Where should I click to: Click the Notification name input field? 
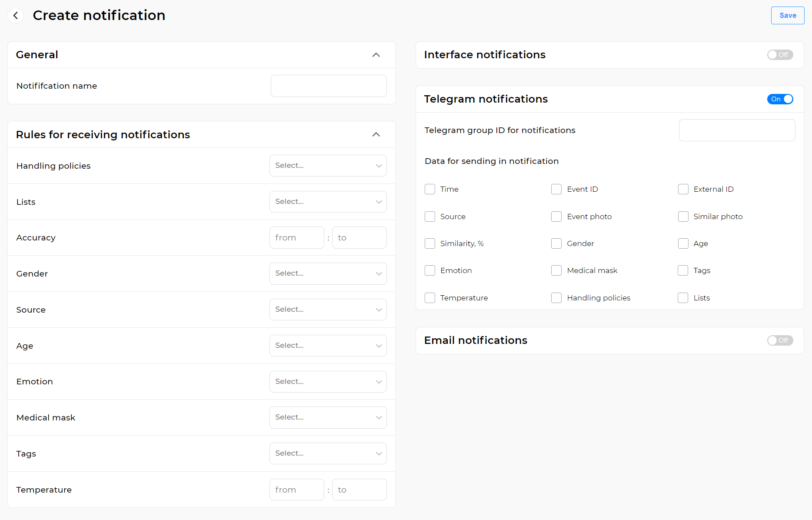click(328, 86)
